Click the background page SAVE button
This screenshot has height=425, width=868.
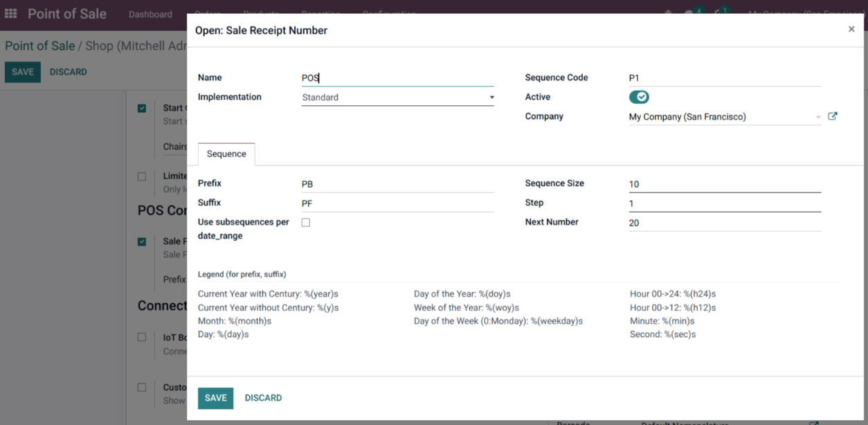pyautogui.click(x=23, y=72)
